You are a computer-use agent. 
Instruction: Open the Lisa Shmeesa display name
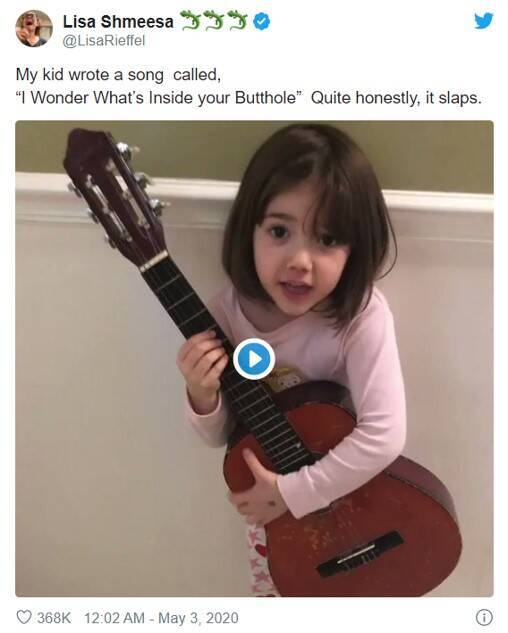118,22
